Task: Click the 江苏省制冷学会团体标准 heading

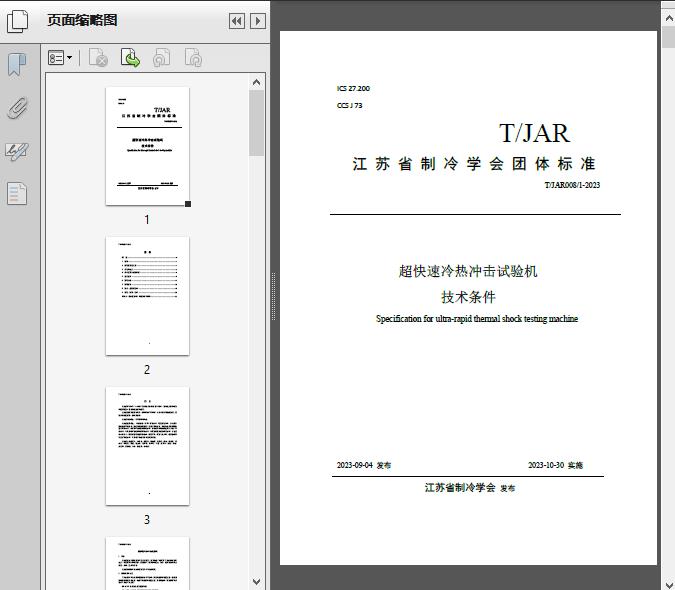Action: 474,164
